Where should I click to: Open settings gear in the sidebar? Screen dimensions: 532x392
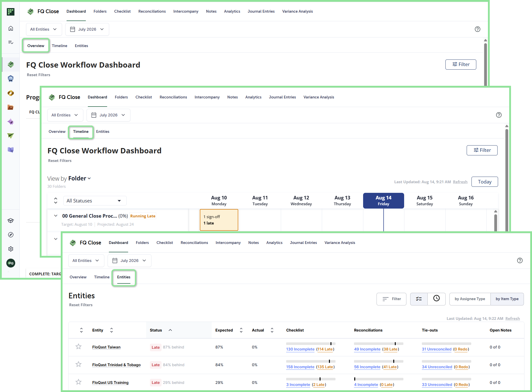11,249
